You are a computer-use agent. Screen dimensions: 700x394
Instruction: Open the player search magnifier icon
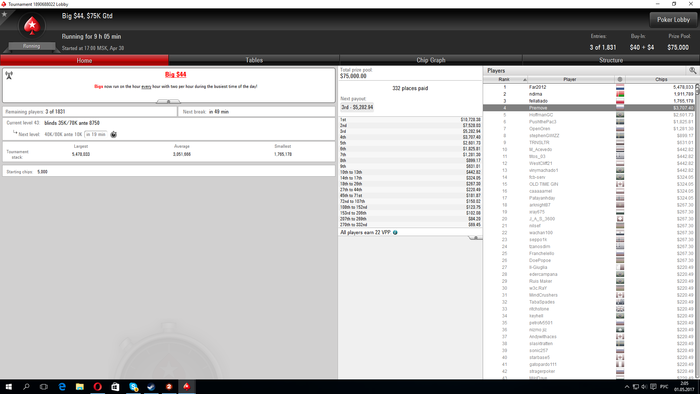[x=692, y=71]
